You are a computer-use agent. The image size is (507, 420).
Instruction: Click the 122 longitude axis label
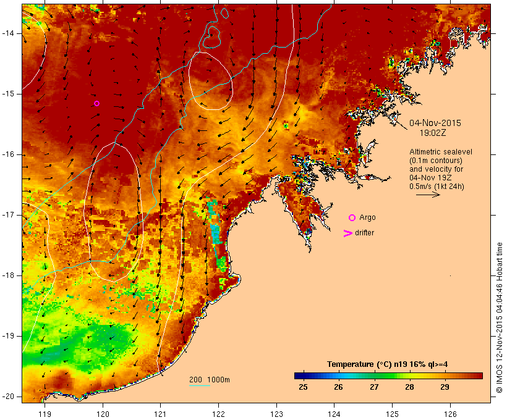[219, 414]
